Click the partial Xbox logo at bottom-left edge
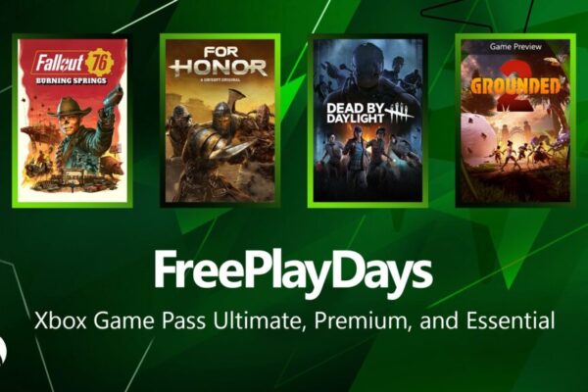The height and width of the screenshot is (392, 588). click(x=2, y=350)
